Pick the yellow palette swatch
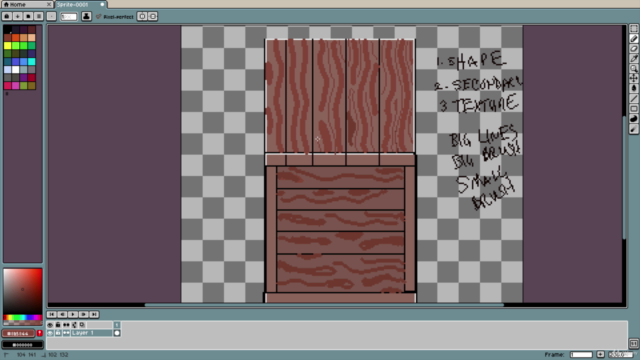The height and width of the screenshot is (360, 640). pos(7,45)
